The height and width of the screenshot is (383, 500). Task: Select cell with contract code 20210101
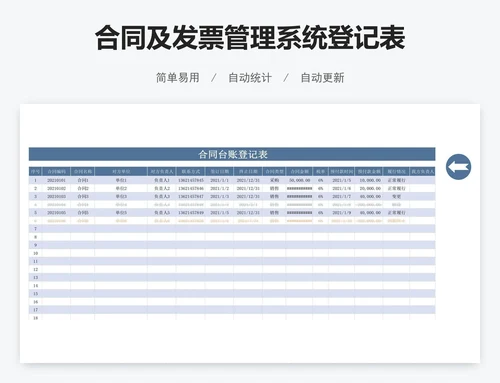[x=56, y=180]
